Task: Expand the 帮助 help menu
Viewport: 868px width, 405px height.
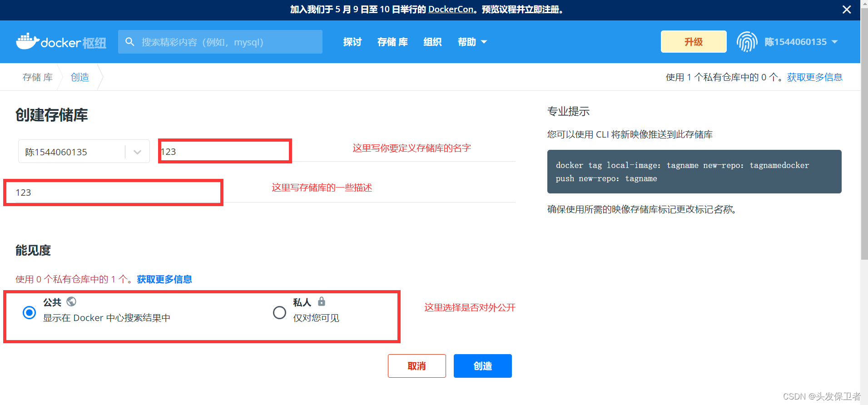Action: pyautogui.click(x=472, y=42)
